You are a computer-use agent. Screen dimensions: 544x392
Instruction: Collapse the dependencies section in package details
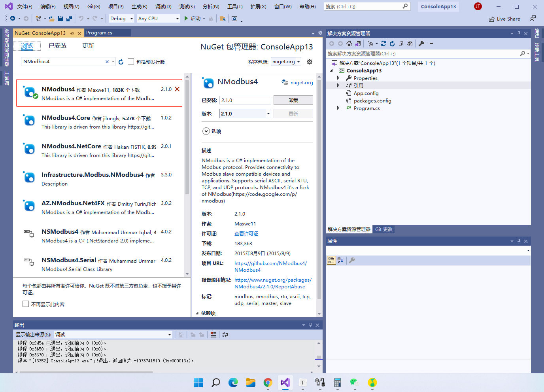[197, 313]
